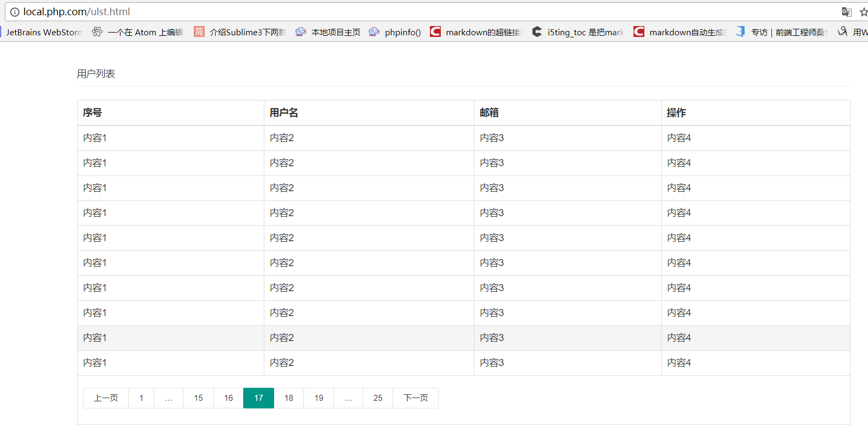This screenshot has width=868, height=441.
Task: Open the Atom editor bookmark
Action: [x=138, y=32]
